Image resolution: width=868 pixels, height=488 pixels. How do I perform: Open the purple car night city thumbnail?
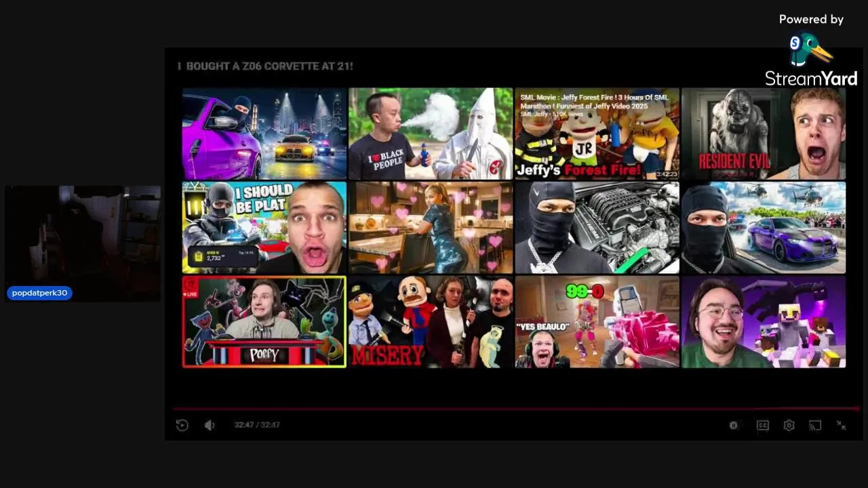264,134
